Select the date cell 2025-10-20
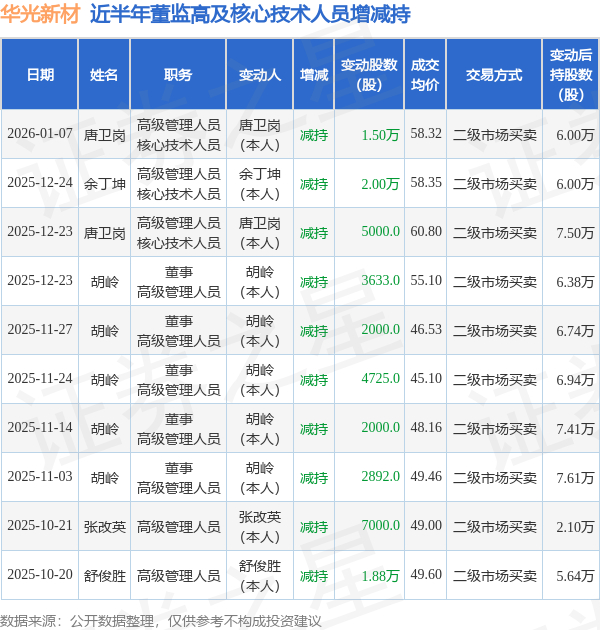 pos(40,575)
